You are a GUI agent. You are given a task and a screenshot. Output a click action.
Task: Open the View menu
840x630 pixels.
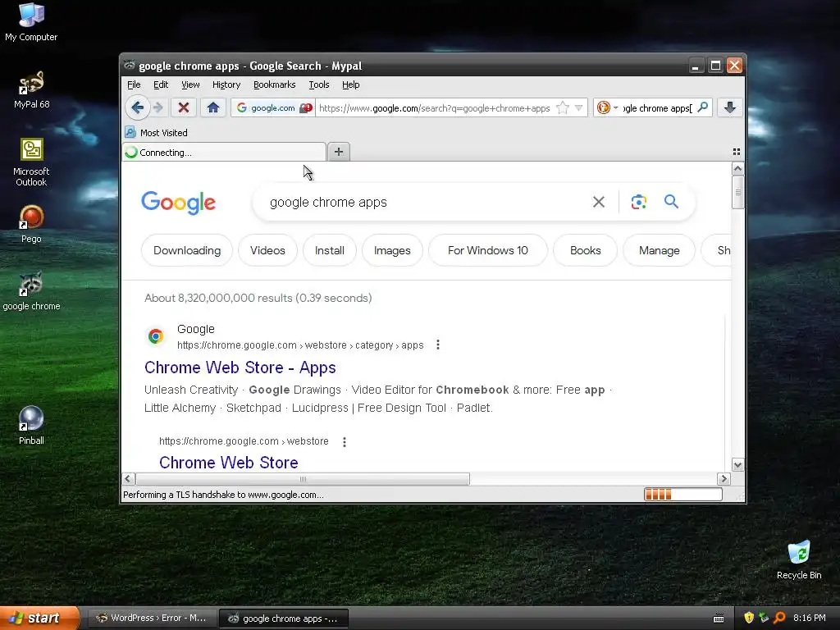click(x=190, y=84)
